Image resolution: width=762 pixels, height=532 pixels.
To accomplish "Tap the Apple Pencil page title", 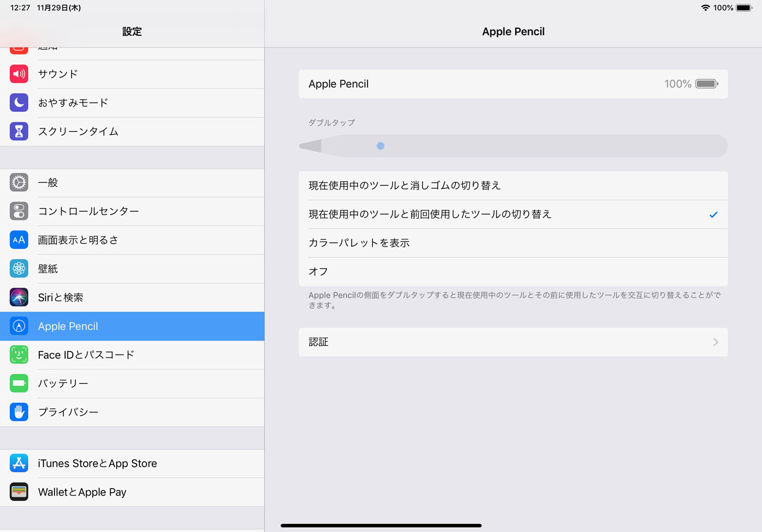I will click(x=513, y=32).
